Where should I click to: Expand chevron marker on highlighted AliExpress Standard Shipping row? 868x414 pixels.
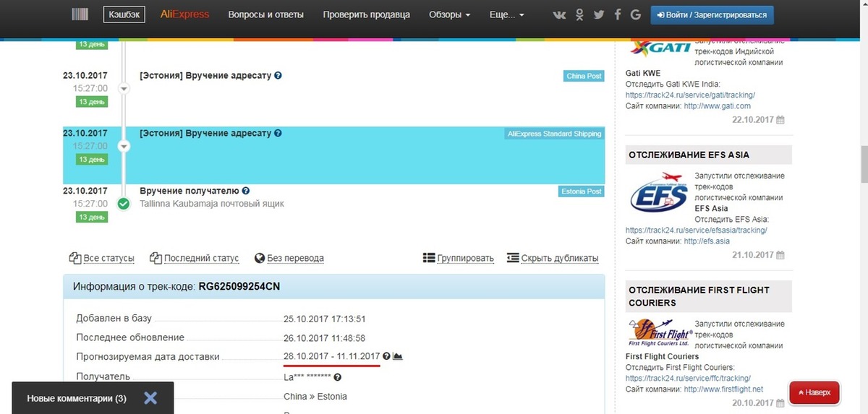(x=124, y=147)
